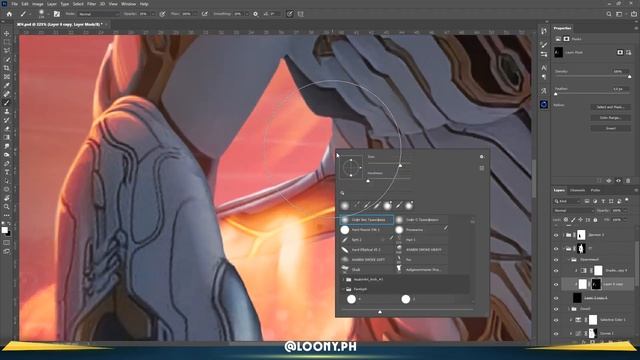This screenshot has width=640, height=360.
Task: Select the Pen tool
Action: click(7, 163)
